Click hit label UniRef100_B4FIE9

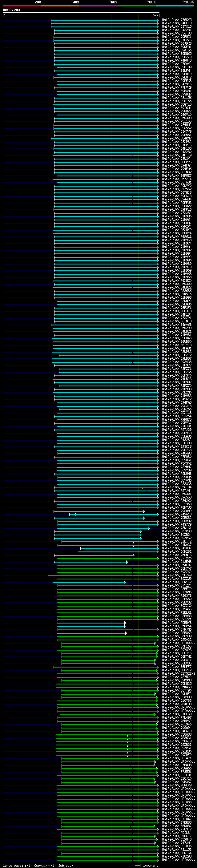click(177, 155)
